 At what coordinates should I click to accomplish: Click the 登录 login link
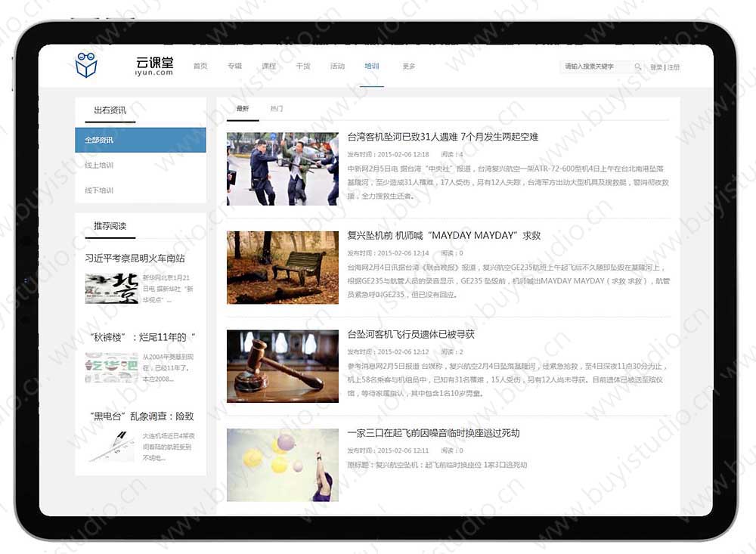(656, 67)
